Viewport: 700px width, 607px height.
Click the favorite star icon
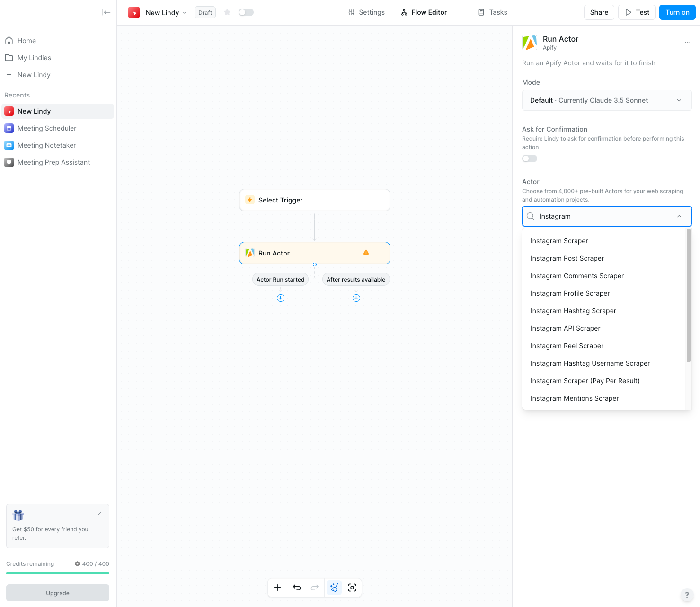point(227,12)
